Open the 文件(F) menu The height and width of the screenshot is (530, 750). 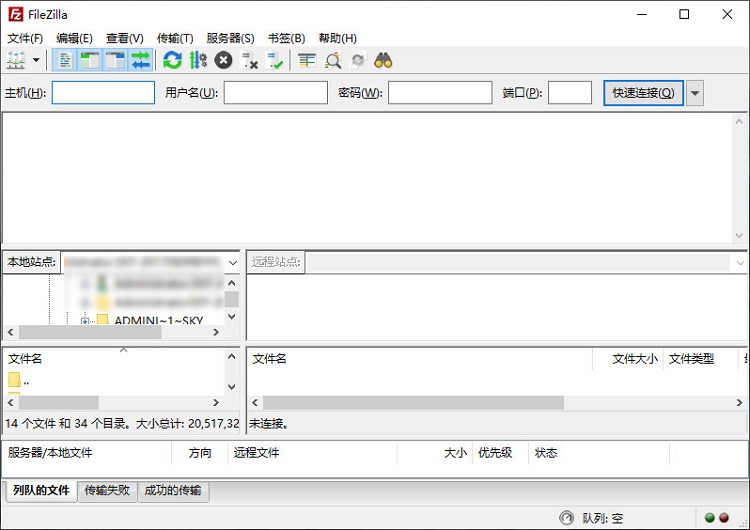click(x=25, y=38)
